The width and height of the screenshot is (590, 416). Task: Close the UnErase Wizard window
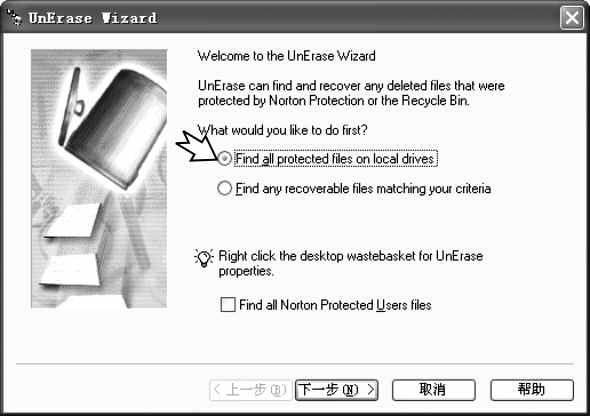(x=572, y=18)
